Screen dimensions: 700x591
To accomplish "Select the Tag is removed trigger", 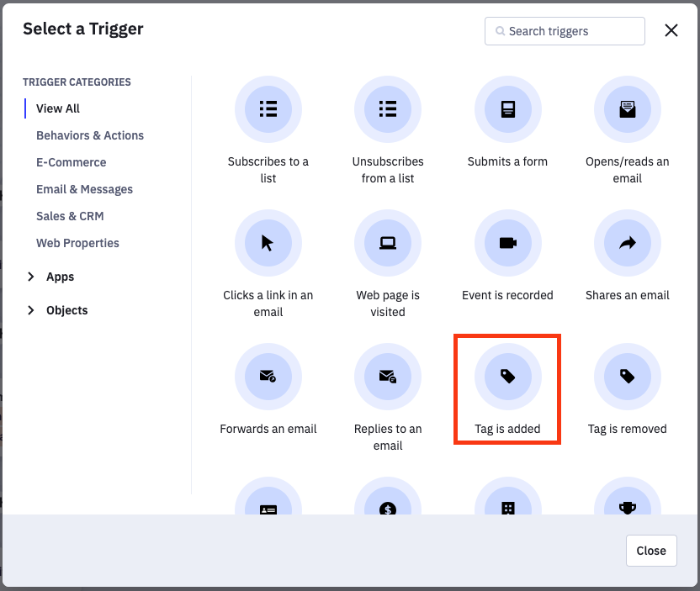I will 627,377.
